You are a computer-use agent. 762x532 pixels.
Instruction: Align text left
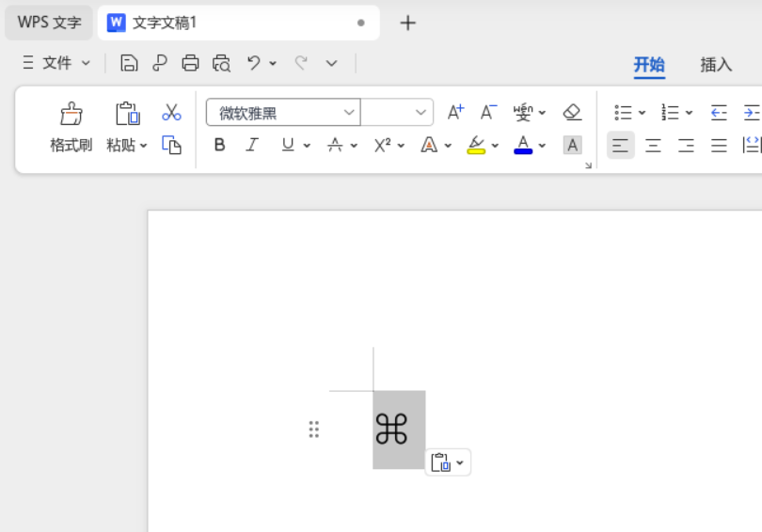621,145
